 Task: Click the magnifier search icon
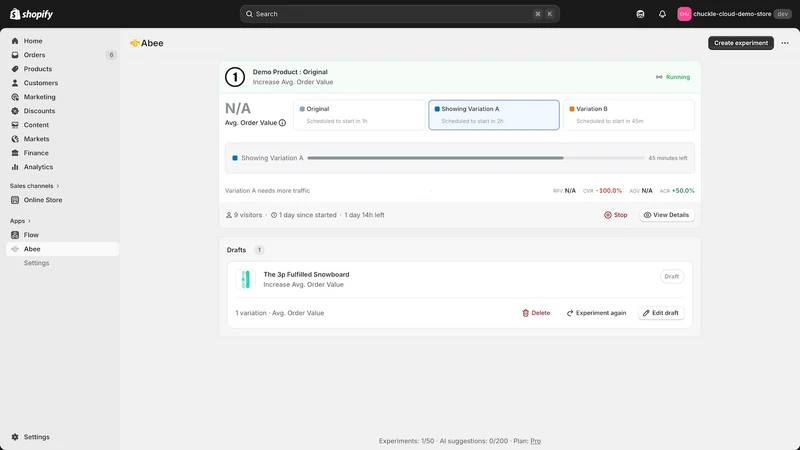249,14
